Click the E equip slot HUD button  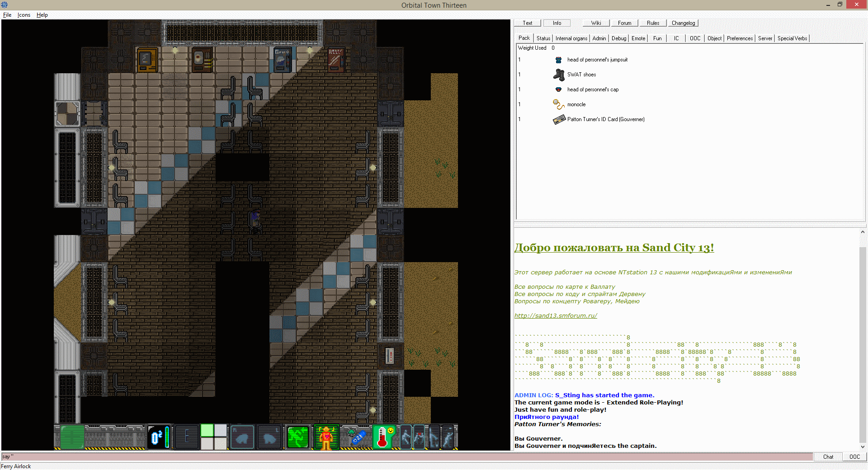pyautogui.click(x=186, y=437)
